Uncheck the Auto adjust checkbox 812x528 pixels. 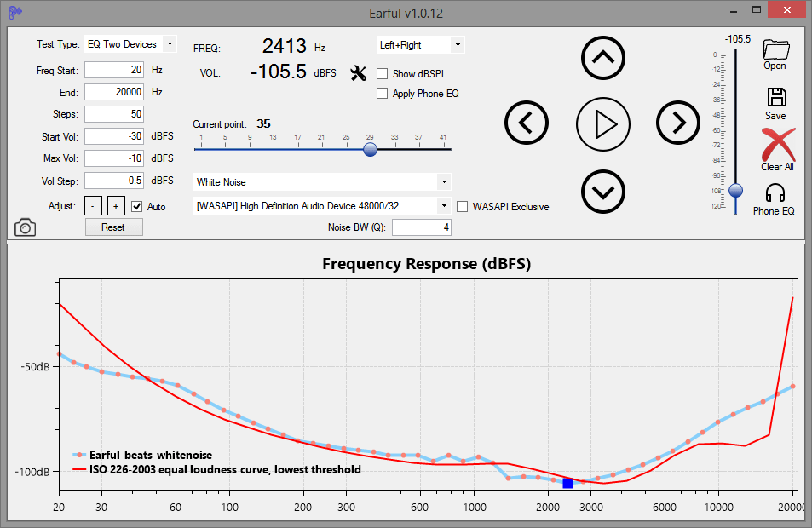tap(136, 206)
